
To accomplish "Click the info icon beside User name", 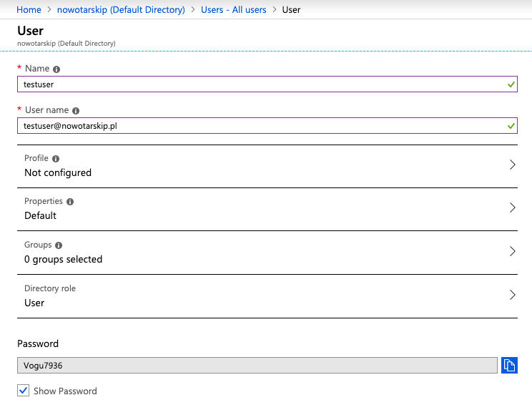I will 76,111.
